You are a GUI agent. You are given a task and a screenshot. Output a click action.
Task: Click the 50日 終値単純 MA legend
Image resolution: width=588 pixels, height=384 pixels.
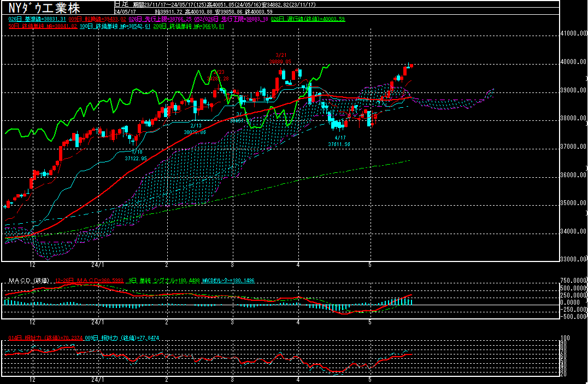(43, 26)
